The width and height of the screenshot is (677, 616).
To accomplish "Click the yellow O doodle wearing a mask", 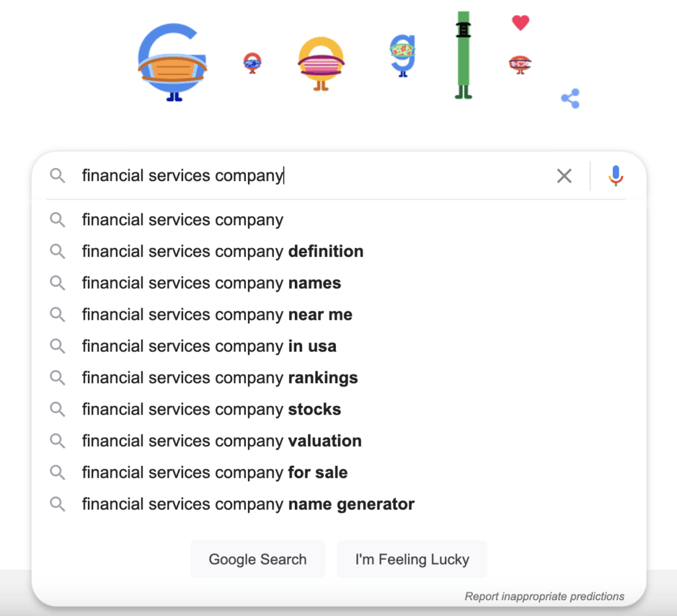I will tap(320, 63).
